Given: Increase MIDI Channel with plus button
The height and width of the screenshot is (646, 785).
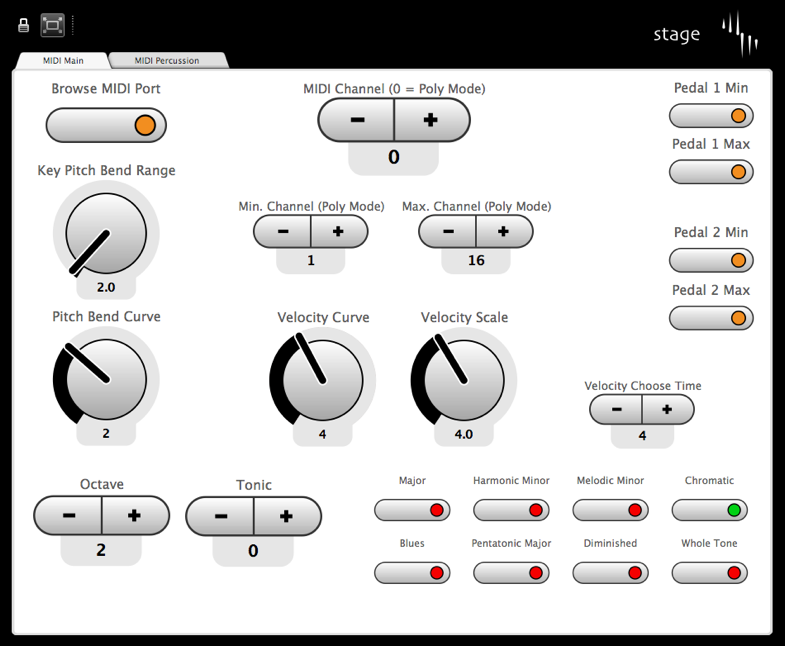Looking at the screenshot, I should click(x=432, y=120).
